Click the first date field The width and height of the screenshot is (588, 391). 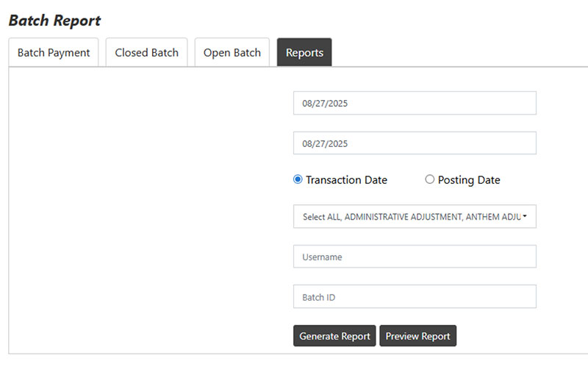click(x=415, y=104)
